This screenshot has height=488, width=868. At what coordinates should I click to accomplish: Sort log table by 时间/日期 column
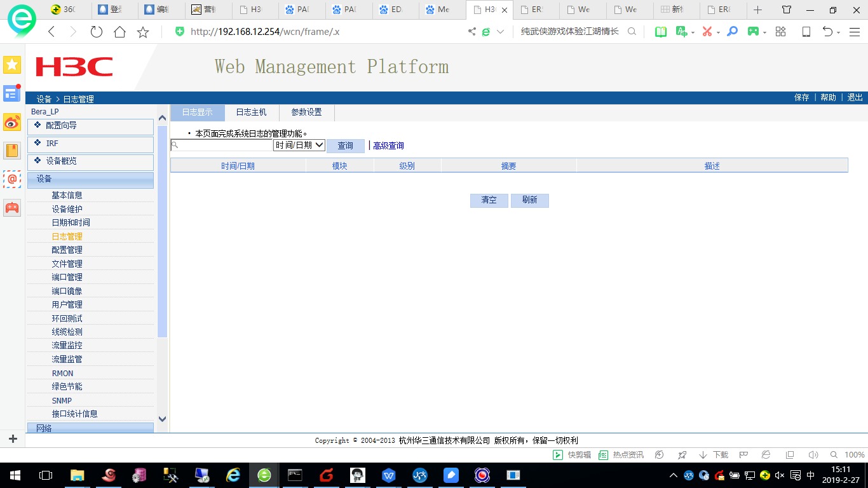(x=238, y=166)
